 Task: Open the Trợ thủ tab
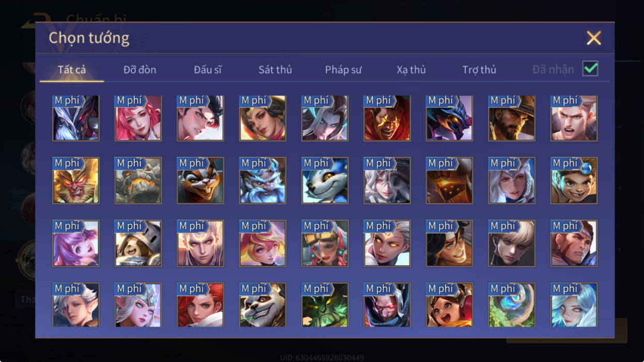click(x=479, y=70)
